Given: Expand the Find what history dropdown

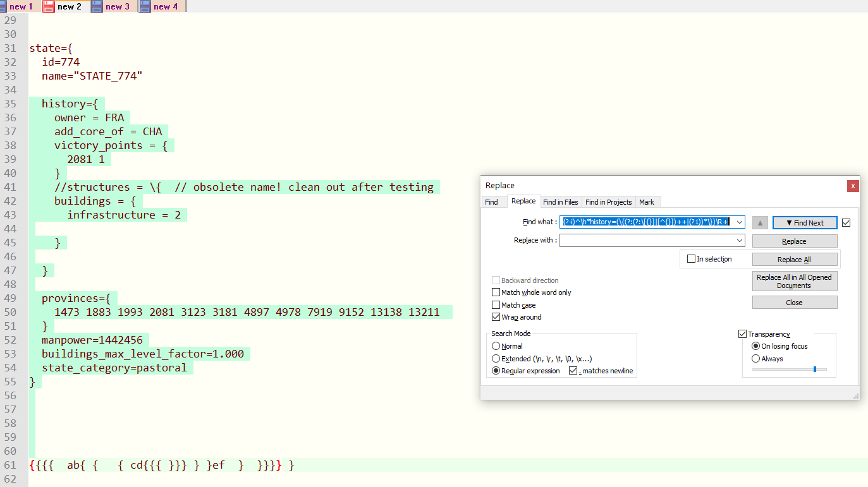Looking at the screenshot, I should [x=739, y=222].
